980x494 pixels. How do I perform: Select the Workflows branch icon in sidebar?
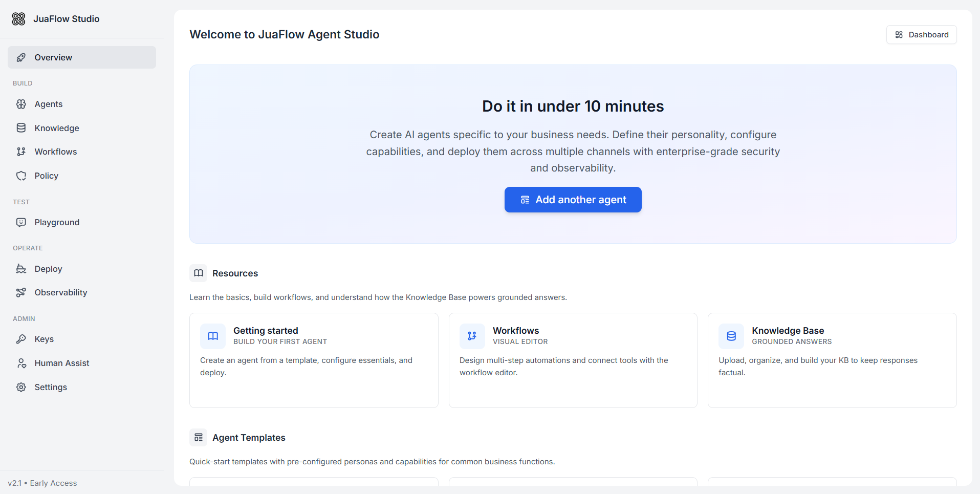pyautogui.click(x=21, y=152)
